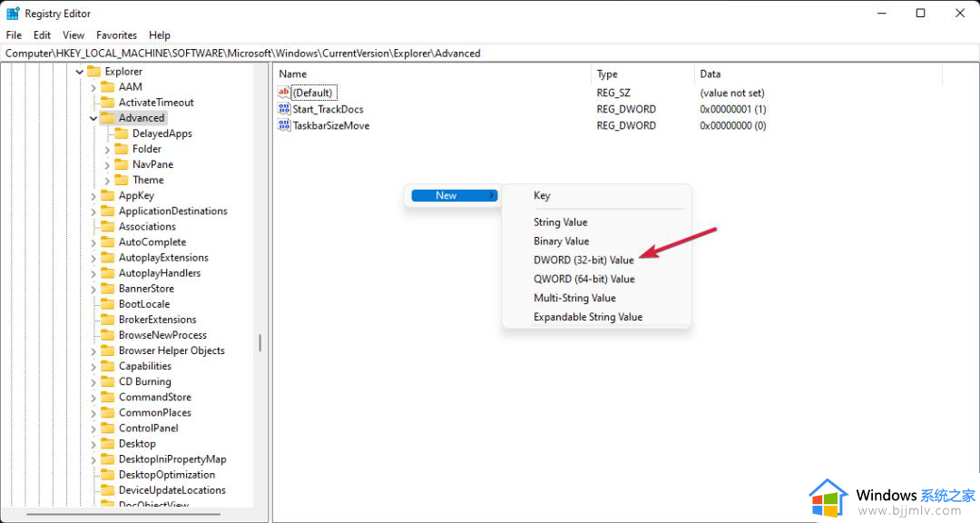This screenshot has width=980, height=523.
Task: Select the AutoplayHandlers key label
Action: (x=160, y=272)
